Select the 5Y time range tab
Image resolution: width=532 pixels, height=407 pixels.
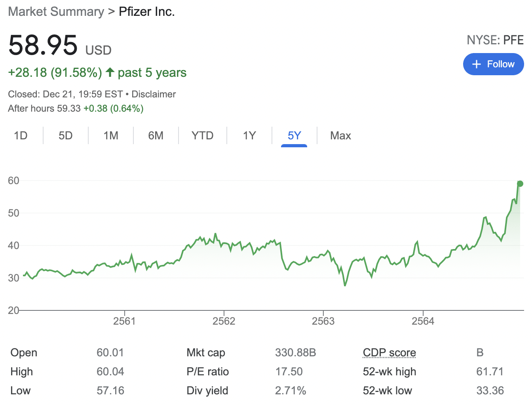click(294, 136)
